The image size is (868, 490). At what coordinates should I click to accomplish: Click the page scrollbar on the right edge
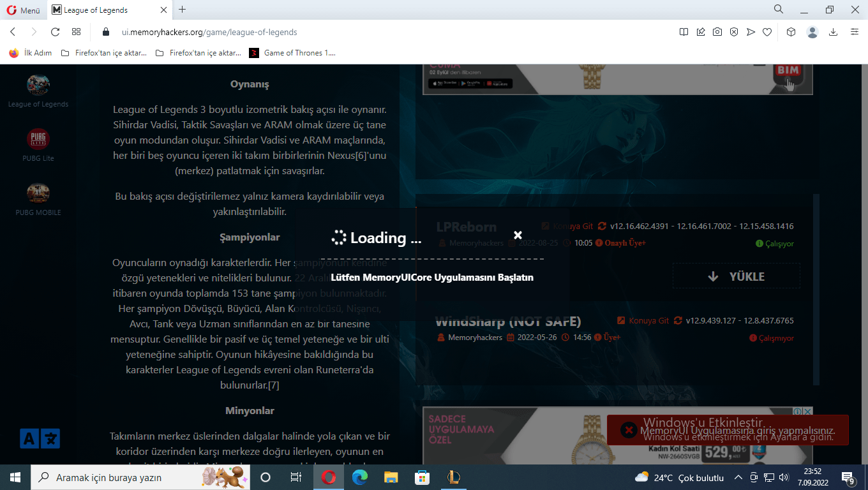coord(865,264)
